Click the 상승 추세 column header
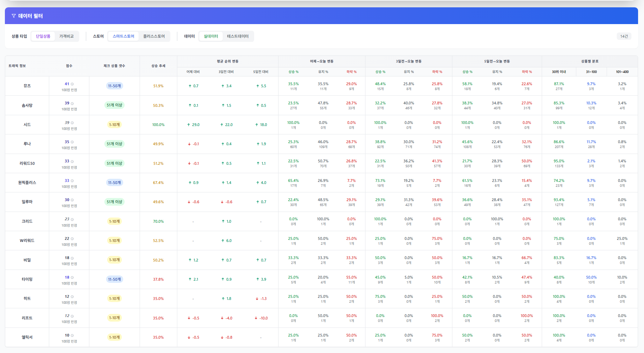 pyautogui.click(x=158, y=66)
